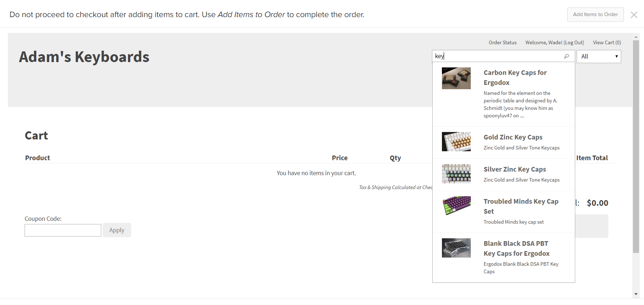
Task: Open the Order Status page
Action: (x=503, y=42)
